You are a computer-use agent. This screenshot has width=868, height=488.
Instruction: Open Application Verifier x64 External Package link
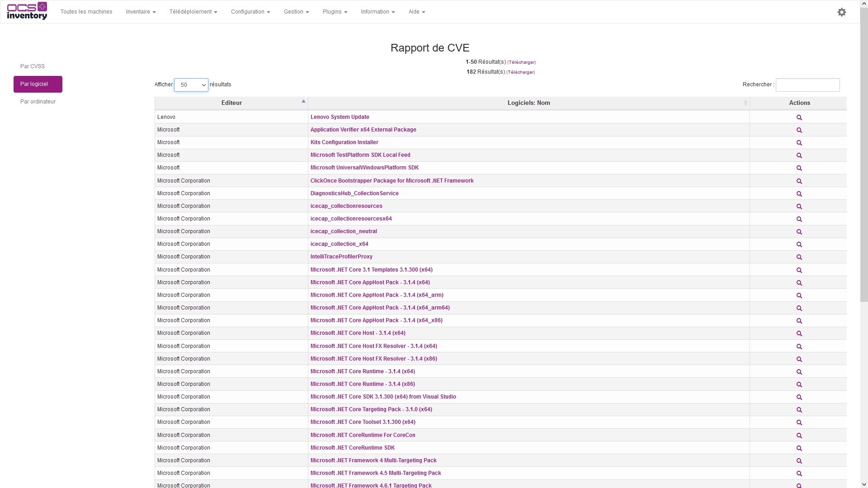tap(363, 130)
